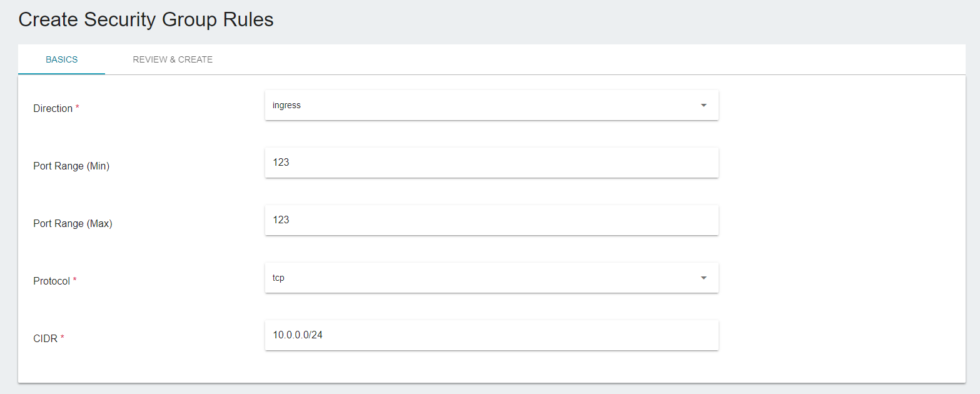Click the tcp text in Protocol

[279, 278]
